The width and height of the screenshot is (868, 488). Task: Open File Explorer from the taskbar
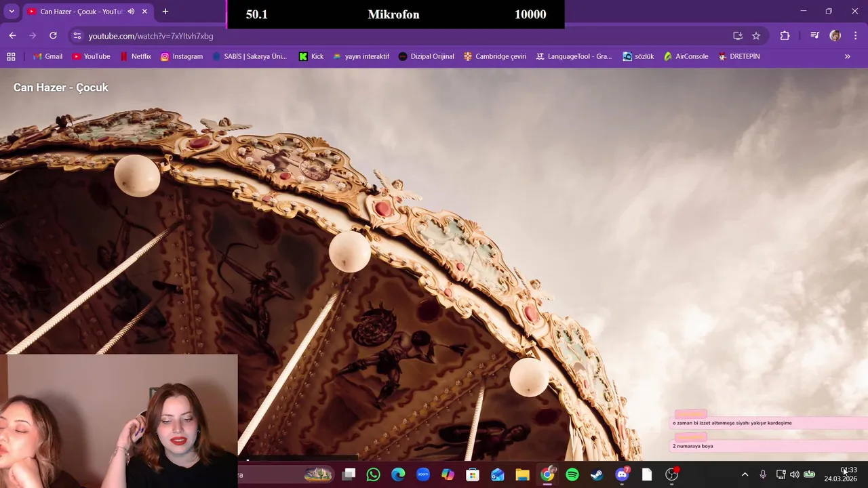click(522, 474)
